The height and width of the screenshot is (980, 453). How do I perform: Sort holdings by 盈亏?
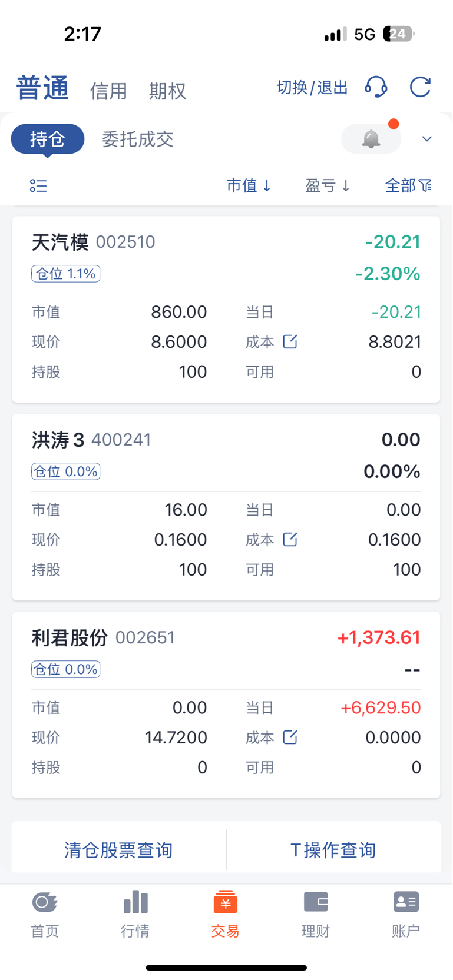click(x=328, y=186)
